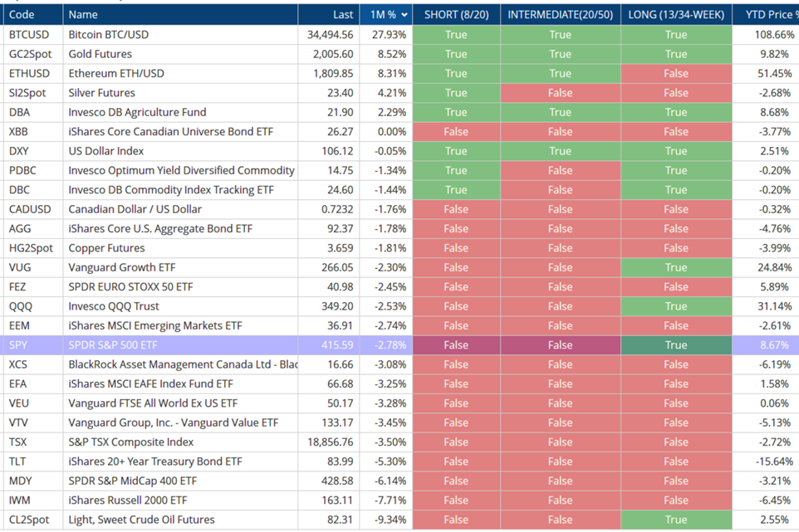Click the sort arrow in 1M % header
This screenshot has height=532, width=799.
(404, 15)
